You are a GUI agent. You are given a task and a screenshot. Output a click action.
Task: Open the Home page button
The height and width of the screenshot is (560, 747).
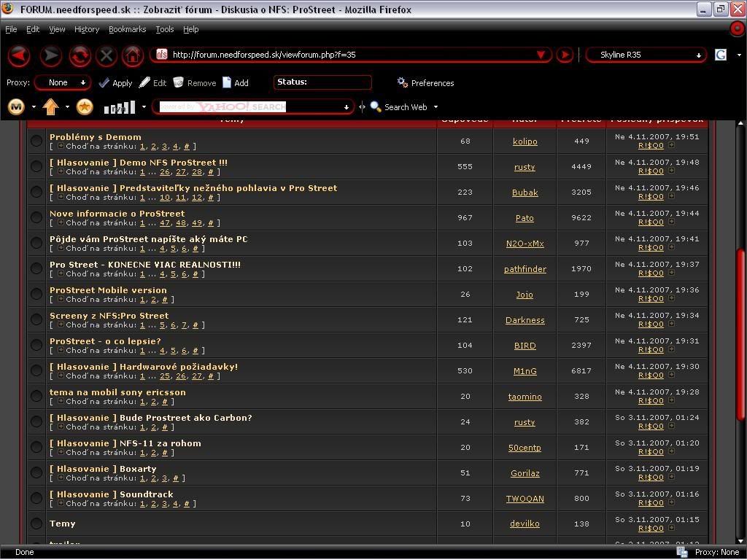133,55
